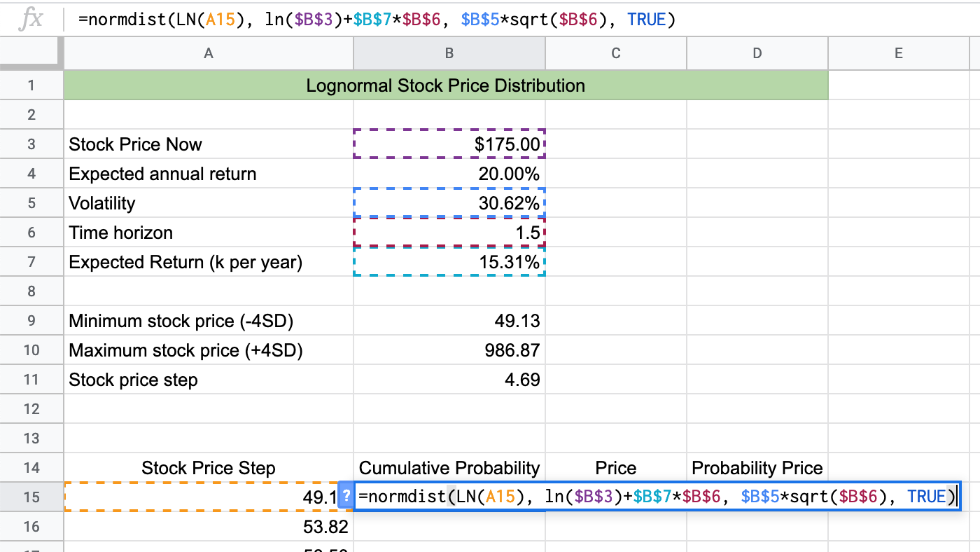Image resolution: width=980 pixels, height=552 pixels.
Task: Select row 3 header
Action: point(31,144)
